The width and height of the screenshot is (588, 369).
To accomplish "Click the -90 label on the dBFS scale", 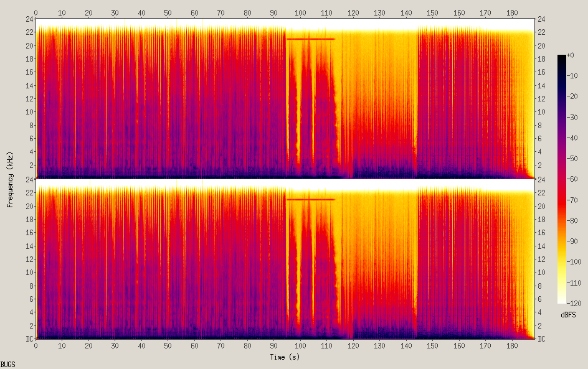I will [x=577, y=241].
